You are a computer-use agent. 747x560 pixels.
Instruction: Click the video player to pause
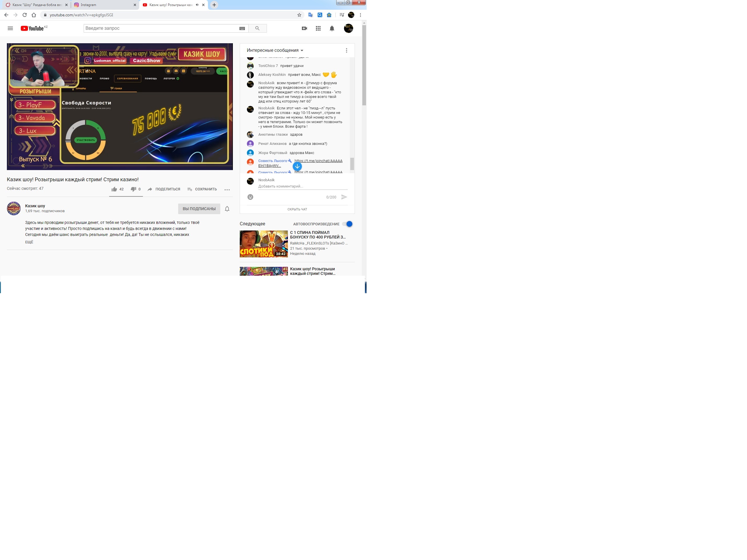[x=119, y=106]
